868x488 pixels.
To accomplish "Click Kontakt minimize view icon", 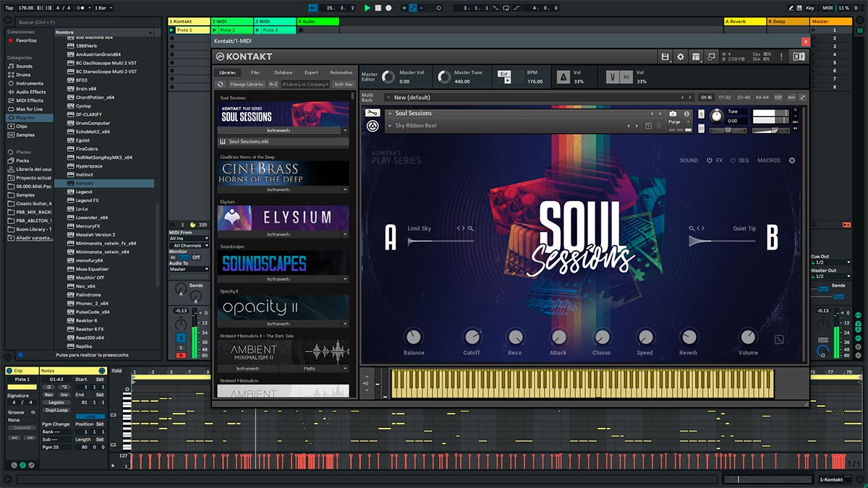I will [x=711, y=56].
